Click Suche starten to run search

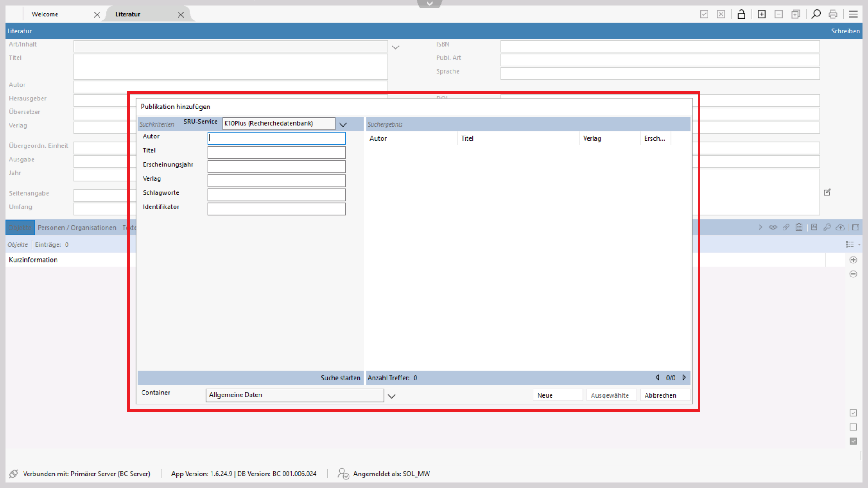[340, 378]
